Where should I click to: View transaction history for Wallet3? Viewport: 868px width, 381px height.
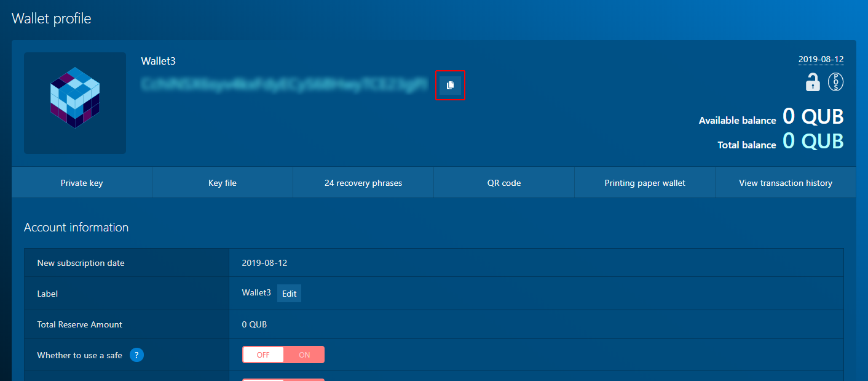coord(786,183)
